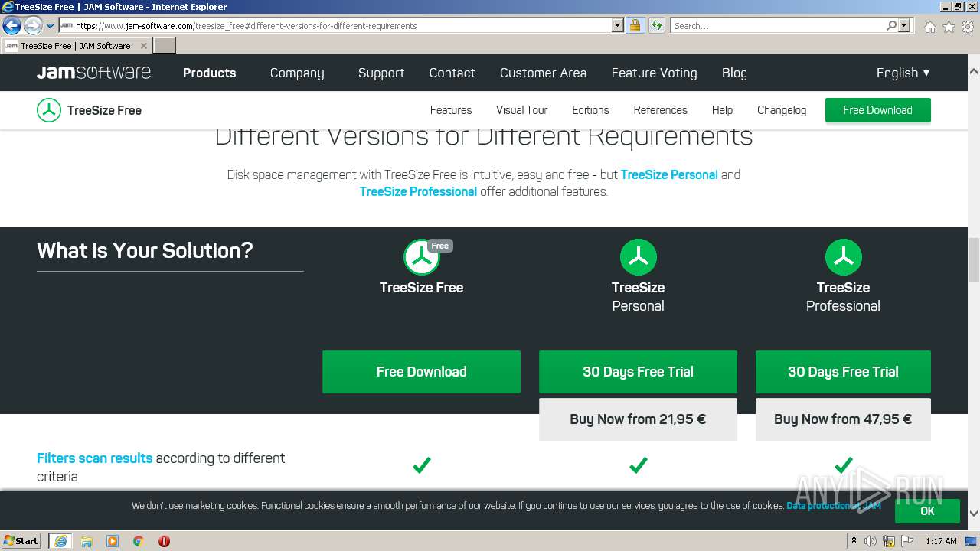
Task: Start TreeSize Personal 30 Days Free Trial
Action: pyautogui.click(x=638, y=372)
